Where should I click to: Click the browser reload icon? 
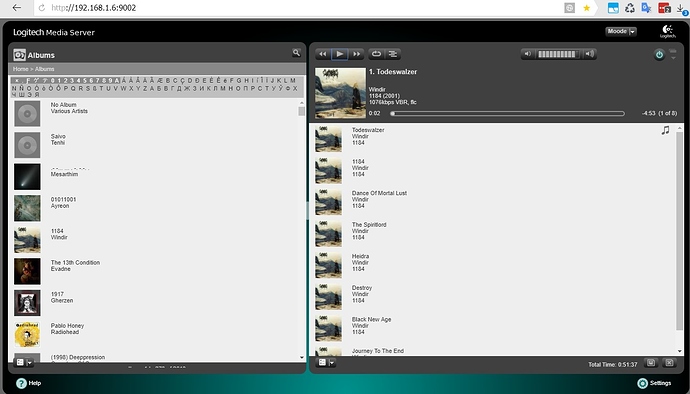42,7
